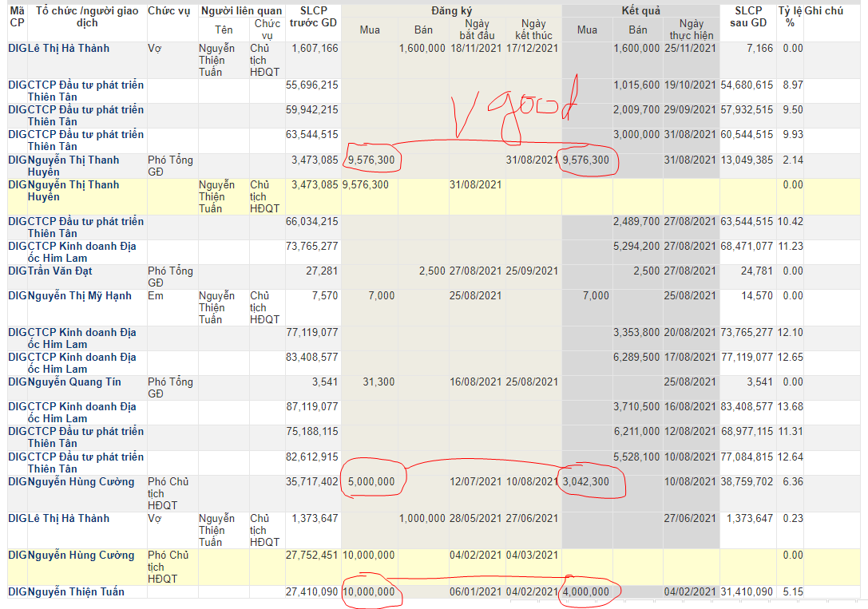Screen dimensions: 868x609
Task: Open Nguyễn Hùng Cường in the 35,717,402 row
Action: click(81, 482)
